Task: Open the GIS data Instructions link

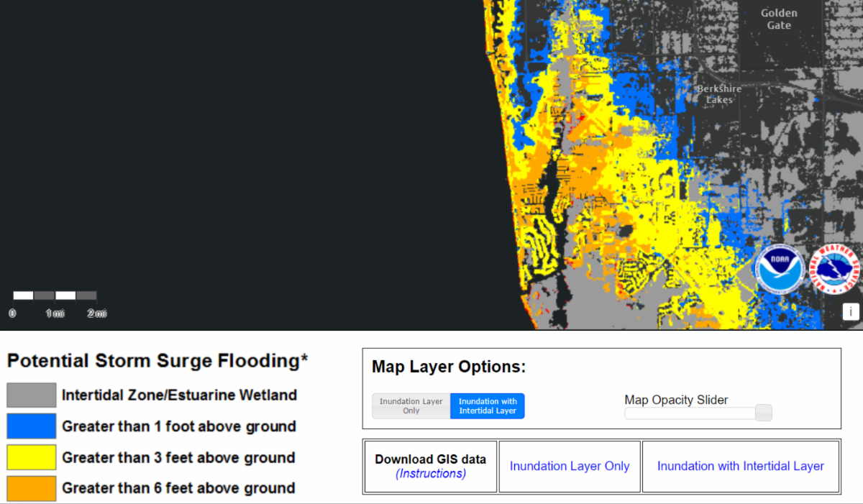Action: tap(430, 474)
